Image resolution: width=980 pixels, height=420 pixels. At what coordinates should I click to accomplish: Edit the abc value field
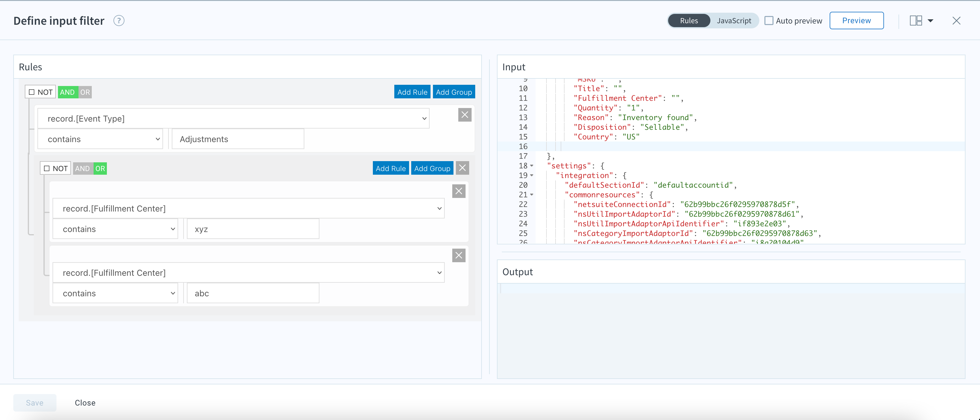pyautogui.click(x=253, y=293)
